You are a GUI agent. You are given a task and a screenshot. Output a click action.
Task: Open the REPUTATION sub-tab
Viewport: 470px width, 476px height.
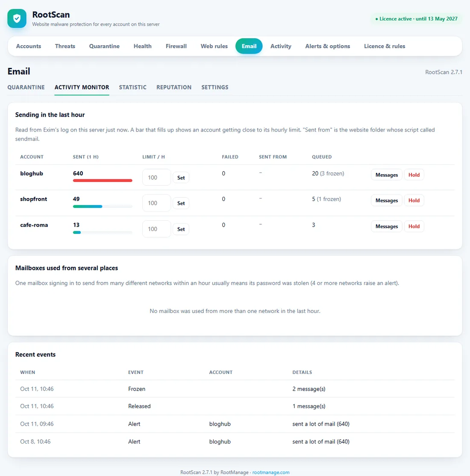point(174,88)
